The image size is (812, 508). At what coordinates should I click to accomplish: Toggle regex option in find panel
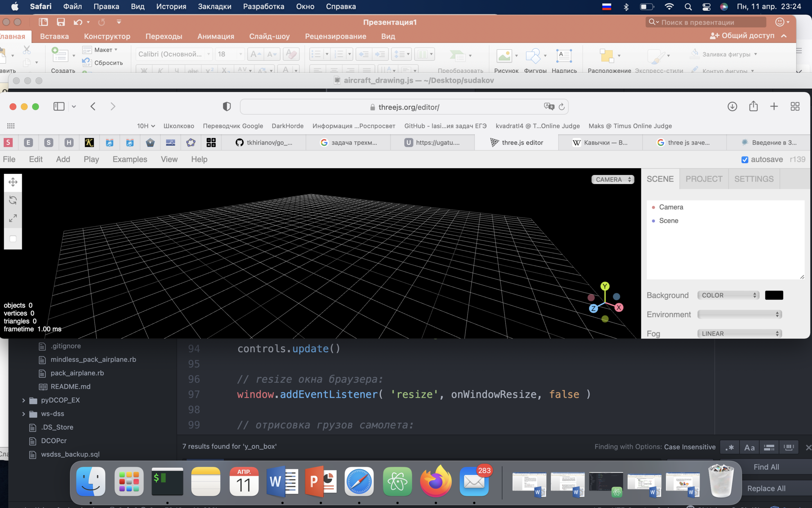point(729,447)
